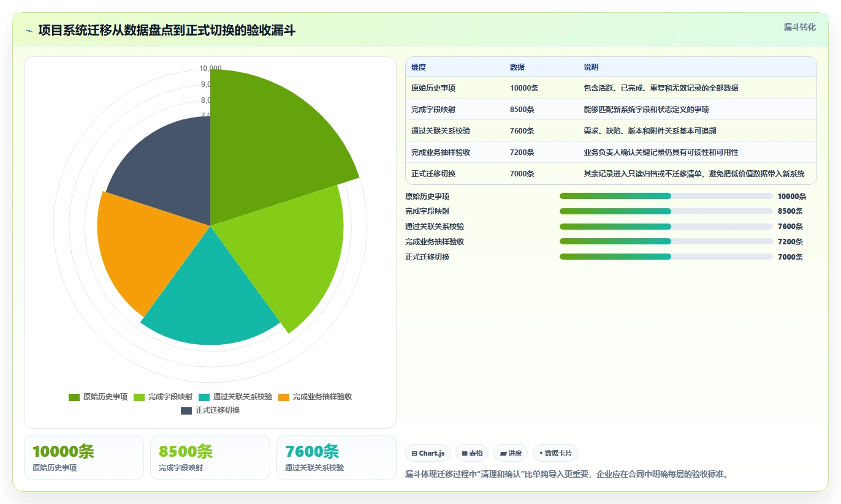Toggle 正式迁移切换 legend color box
This screenshot has width=841, height=504.
pos(186,410)
